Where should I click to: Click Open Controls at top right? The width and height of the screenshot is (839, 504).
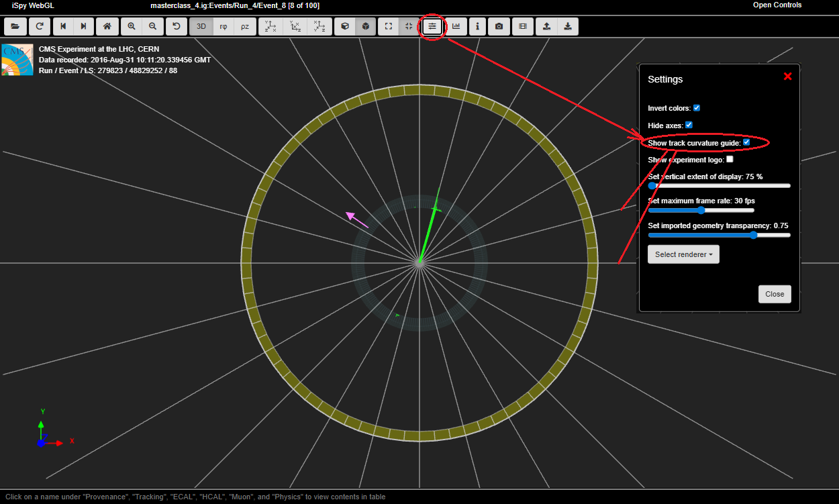click(x=777, y=5)
